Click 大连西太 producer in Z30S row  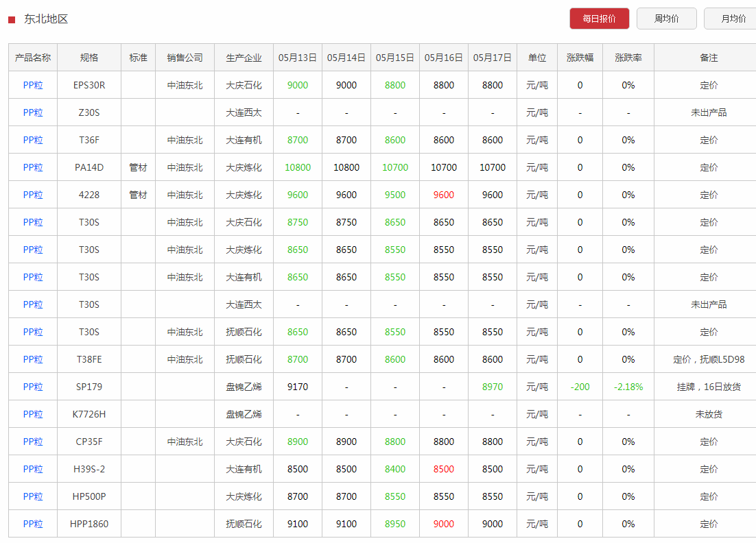(x=244, y=112)
